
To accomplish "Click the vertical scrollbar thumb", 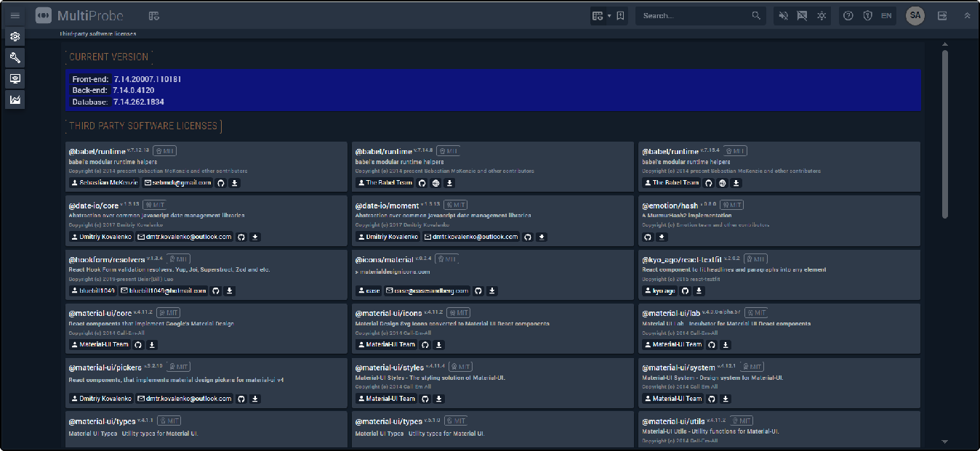I will (945, 134).
